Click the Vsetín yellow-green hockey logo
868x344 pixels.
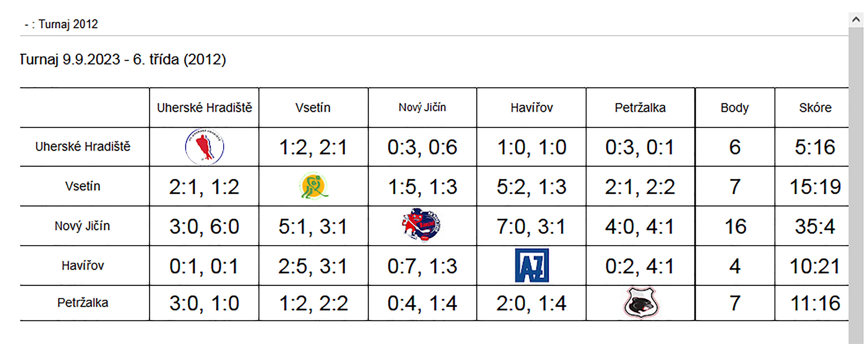pyautogui.click(x=313, y=186)
